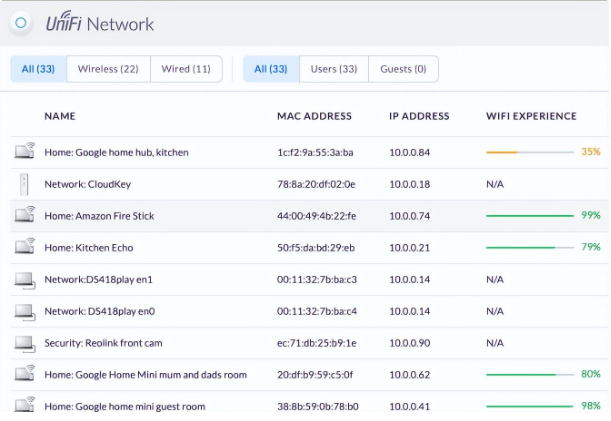Screen dimensions: 611x421
Task: Click the 99% WiFi experience percentage
Action: tap(591, 215)
